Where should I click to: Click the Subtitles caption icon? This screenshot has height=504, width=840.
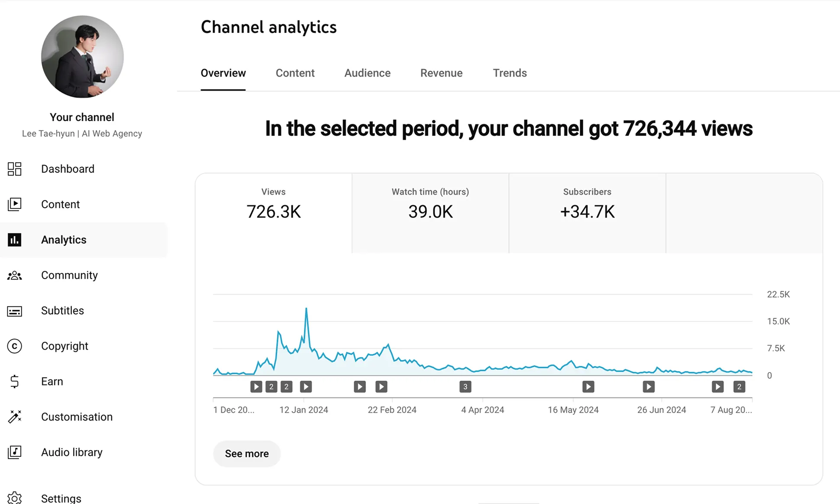pyautogui.click(x=14, y=311)
